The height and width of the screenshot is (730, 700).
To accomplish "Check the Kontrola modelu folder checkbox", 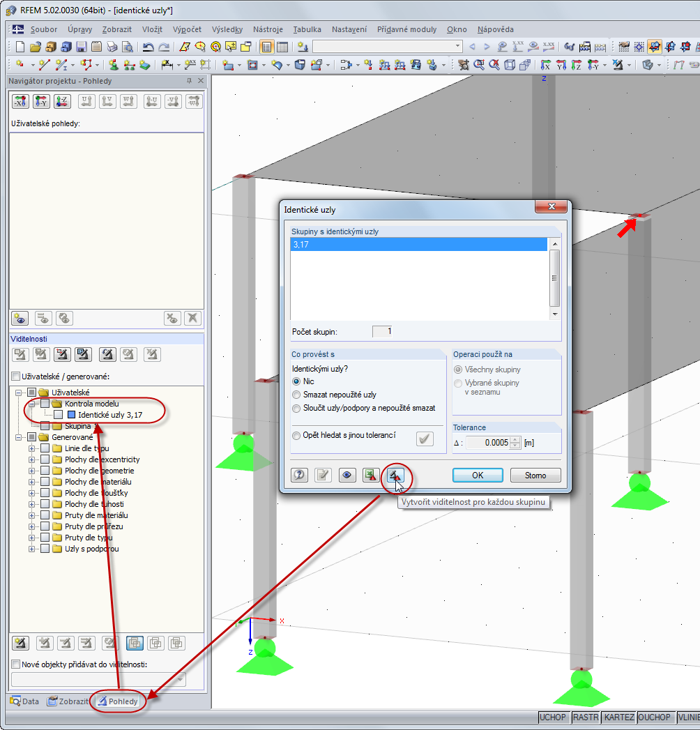I will [45, 404].
